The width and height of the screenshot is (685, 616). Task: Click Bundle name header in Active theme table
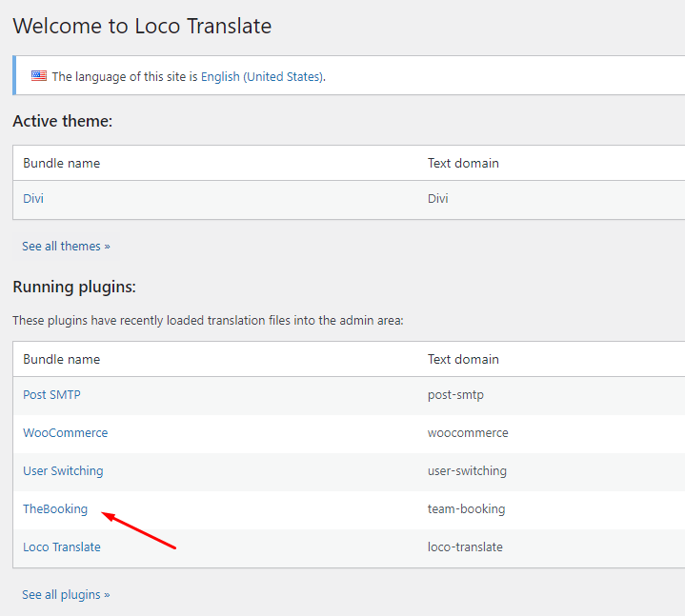click(x=62, y=163)
